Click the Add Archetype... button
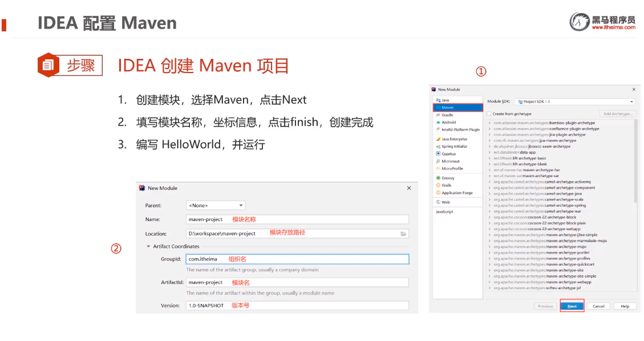644x341 pixels. coord(618,114)
